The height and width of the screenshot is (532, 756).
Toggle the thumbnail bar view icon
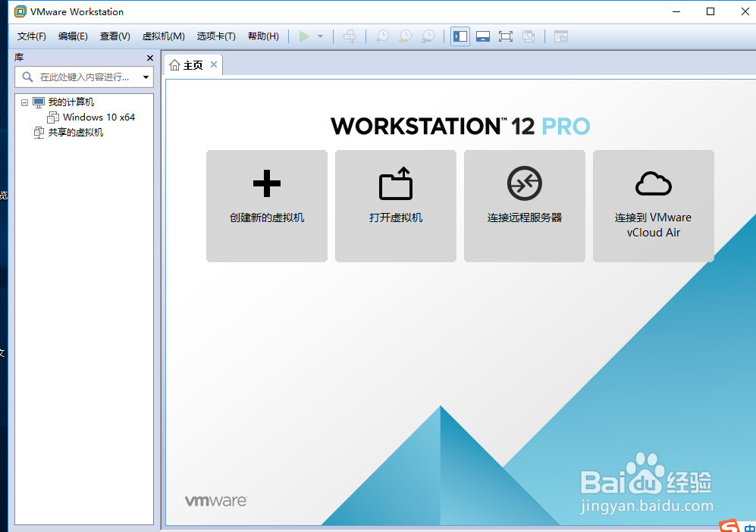click(x=482, y=36)
